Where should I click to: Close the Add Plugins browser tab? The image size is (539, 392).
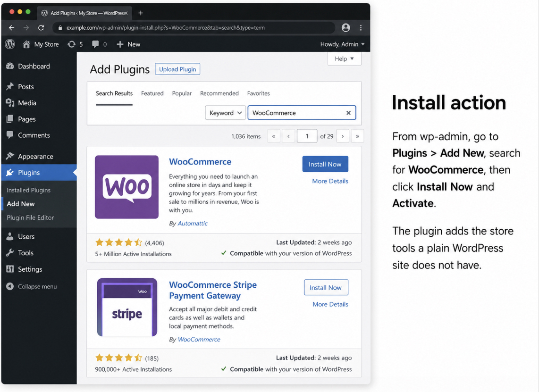(x=126, y=13)
